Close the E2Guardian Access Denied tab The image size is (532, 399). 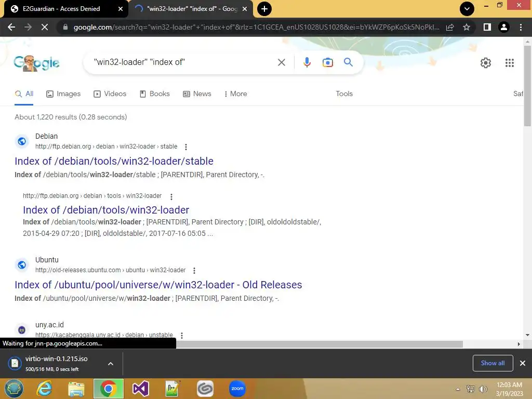(x=121, y=9)
